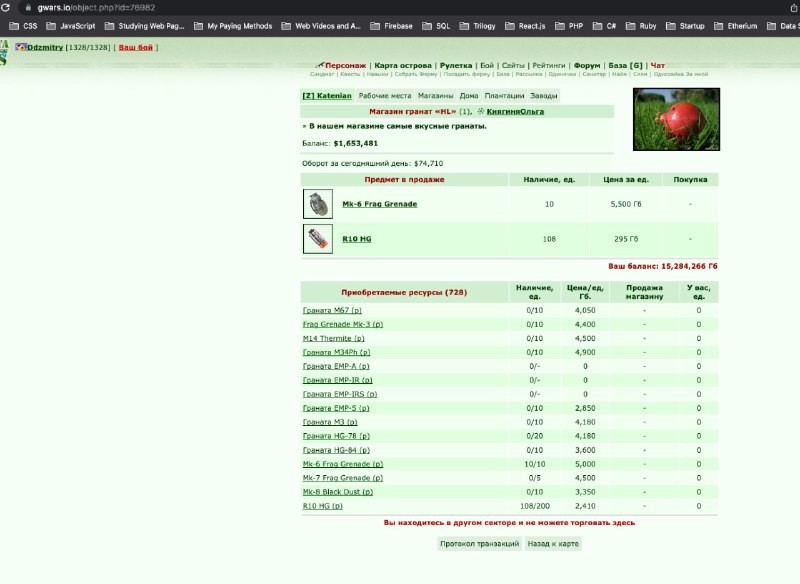Screen dimensions: 800x584
Task: Switch to the Рабочие места tab
Action: click(x=385, y=95)
